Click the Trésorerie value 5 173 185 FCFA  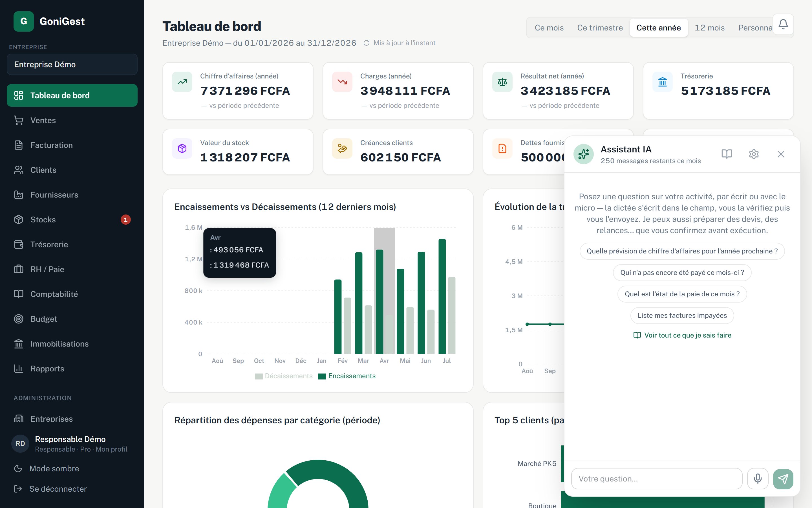[725, 91]
